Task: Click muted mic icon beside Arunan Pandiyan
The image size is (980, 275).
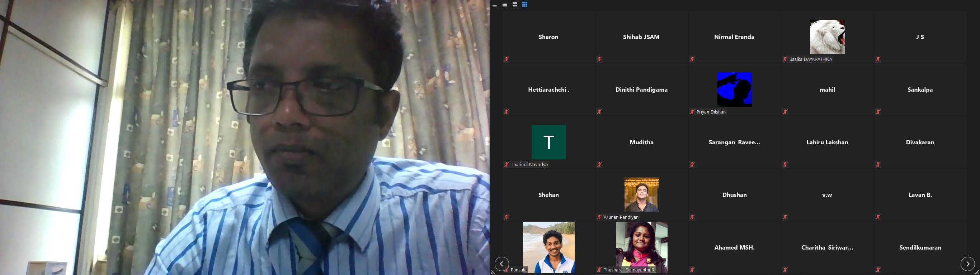Action: click(599, 217)
